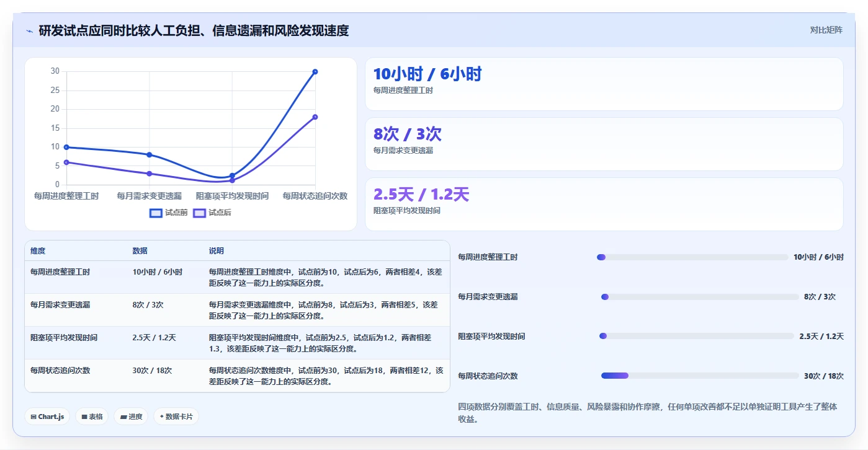Click chart axis label 阻塞项平均发现时间
Viewport: 868px width, 450px height.
(x=232, y=196)
